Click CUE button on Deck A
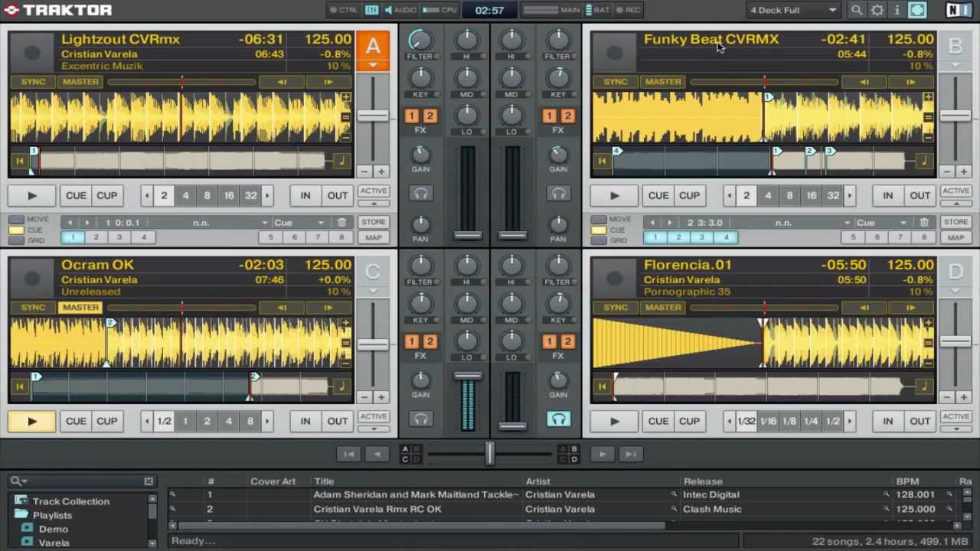Viewport: 980px width, 551px height. pyautogui.click(x=76, y=195)
